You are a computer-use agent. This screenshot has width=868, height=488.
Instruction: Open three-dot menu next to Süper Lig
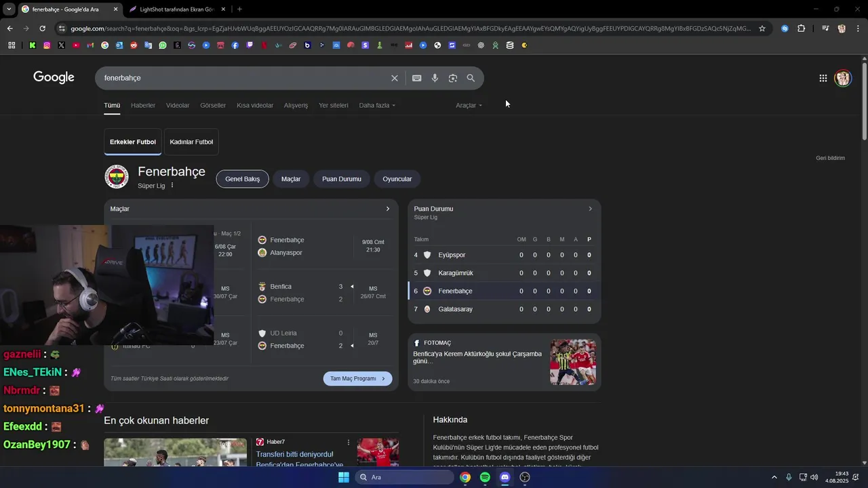tap(172, 186)
